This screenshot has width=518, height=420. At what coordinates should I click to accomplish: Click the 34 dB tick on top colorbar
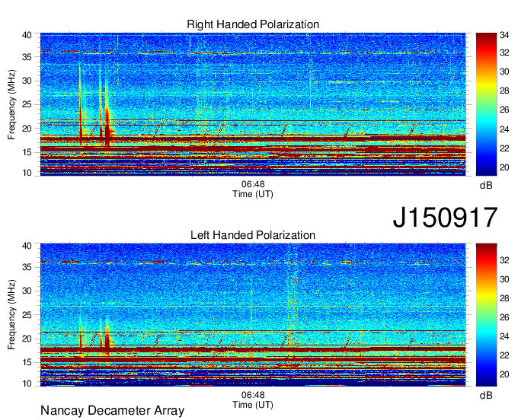504,35
